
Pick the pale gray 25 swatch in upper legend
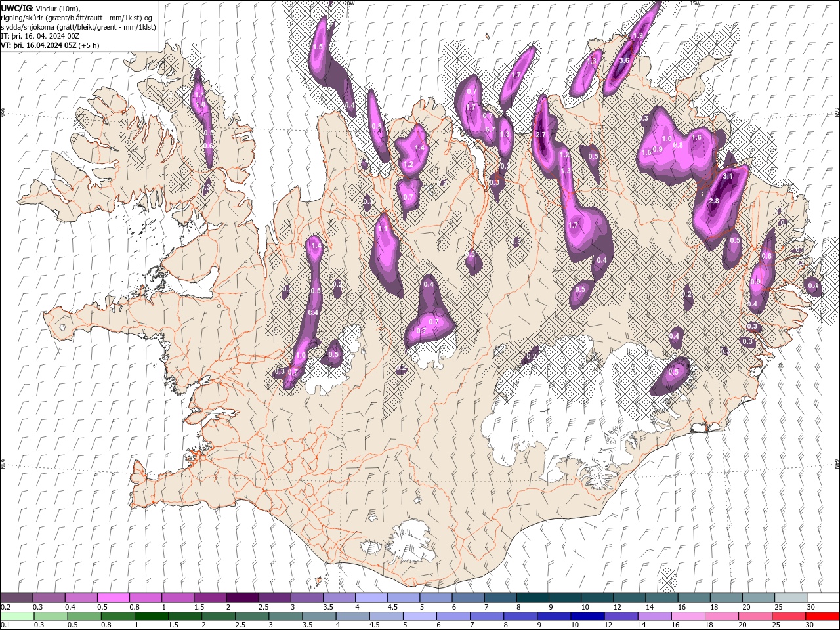pos(791,598)
